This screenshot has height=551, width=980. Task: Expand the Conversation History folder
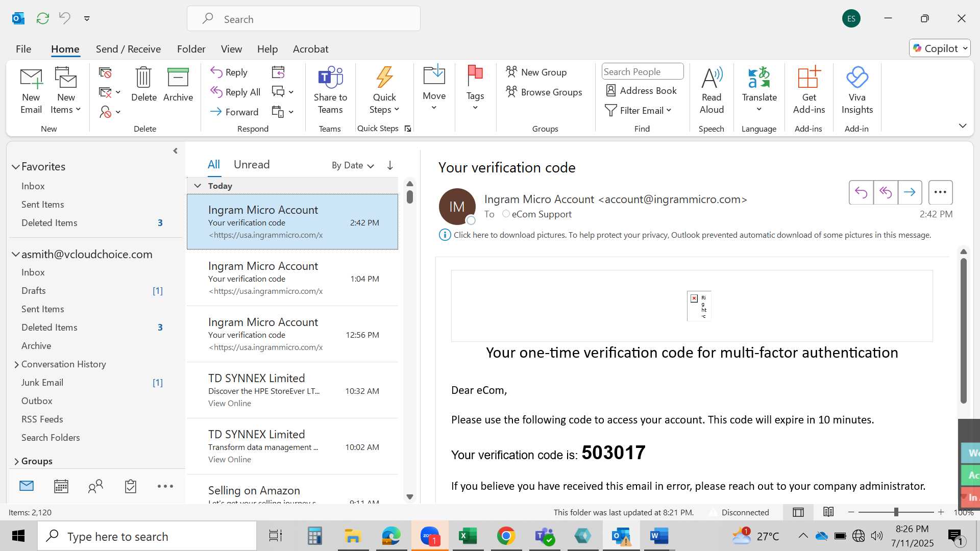(x=16, y=364)
